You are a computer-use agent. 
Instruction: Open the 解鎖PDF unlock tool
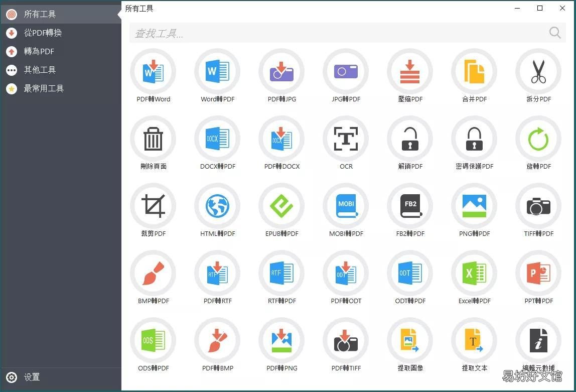pyautogui.click(x=410, y=139)
